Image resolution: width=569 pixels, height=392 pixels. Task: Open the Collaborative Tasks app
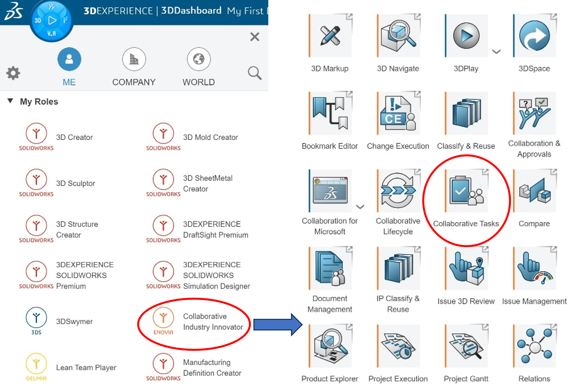click(x=466, y=191)
